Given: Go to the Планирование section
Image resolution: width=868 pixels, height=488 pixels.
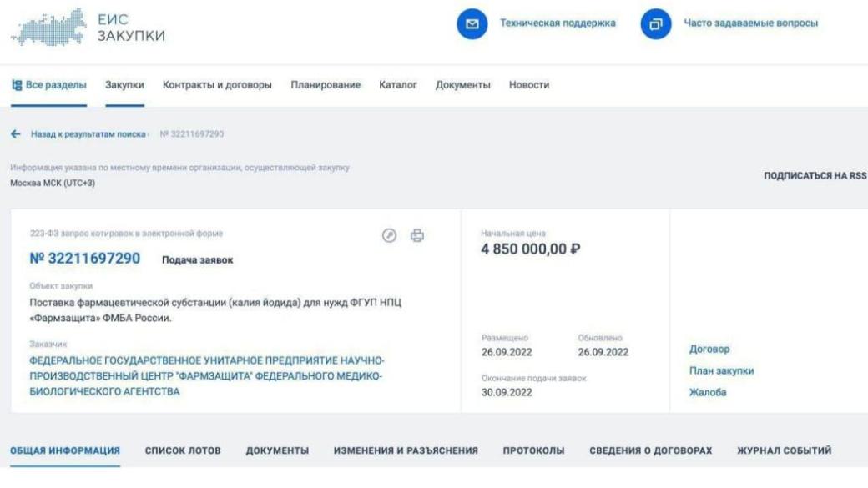Looking at the screenshot, I should 325,85.
